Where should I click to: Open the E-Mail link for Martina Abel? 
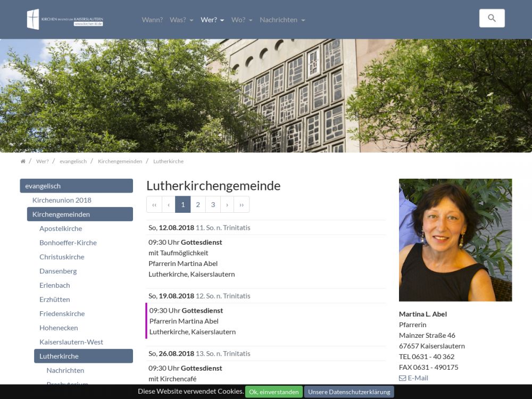point(413,378)
